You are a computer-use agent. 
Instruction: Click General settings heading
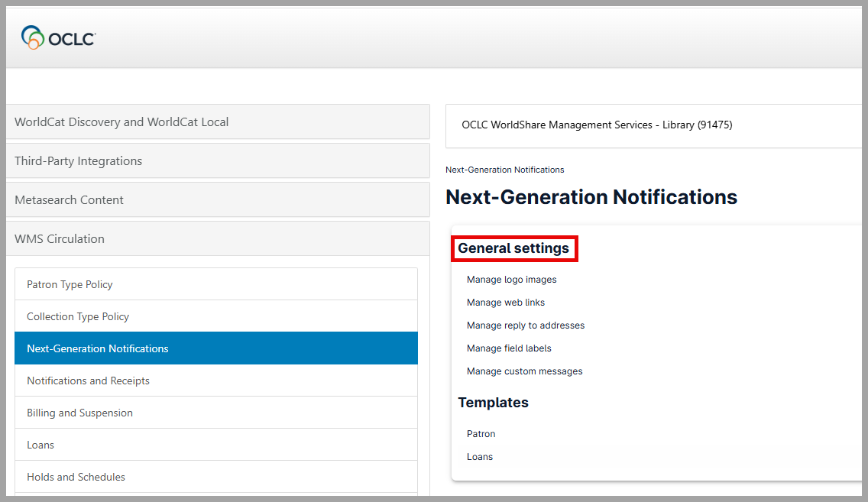(513, 248)
